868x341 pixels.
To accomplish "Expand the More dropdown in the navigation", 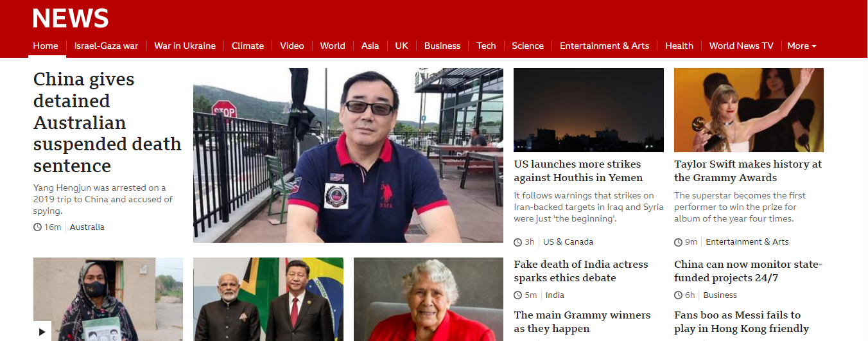I will 802,46.
